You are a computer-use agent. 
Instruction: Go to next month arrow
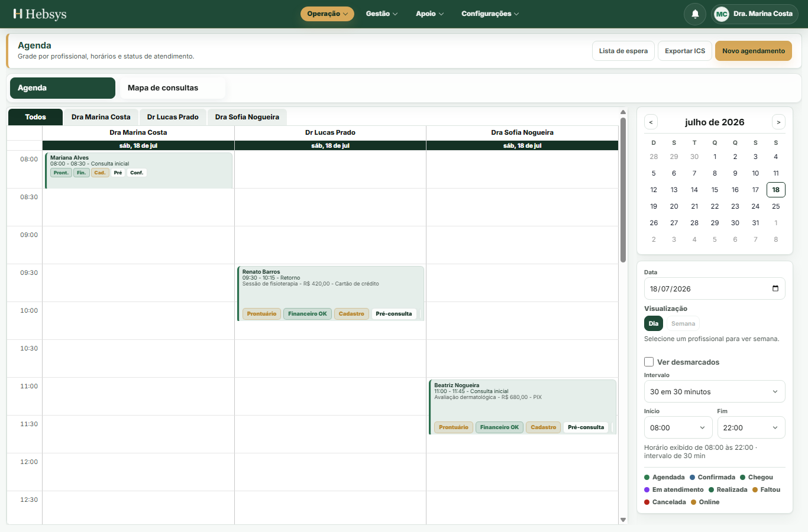(x=778, y=122)
